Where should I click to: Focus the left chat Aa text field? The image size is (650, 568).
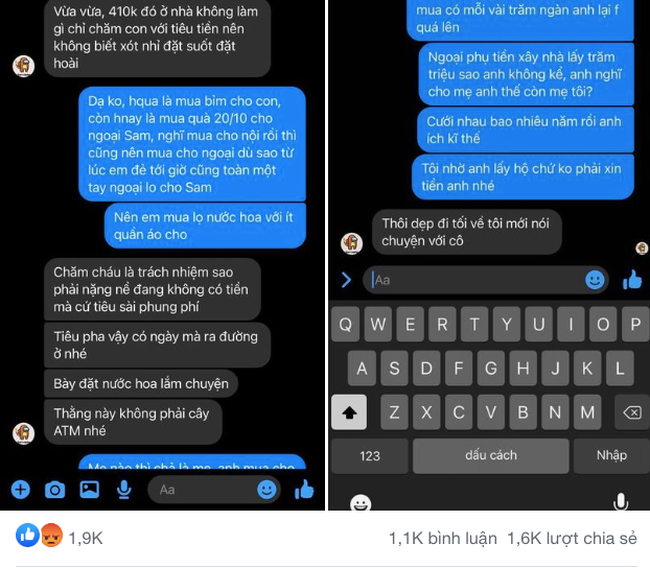tap(214, 490)
